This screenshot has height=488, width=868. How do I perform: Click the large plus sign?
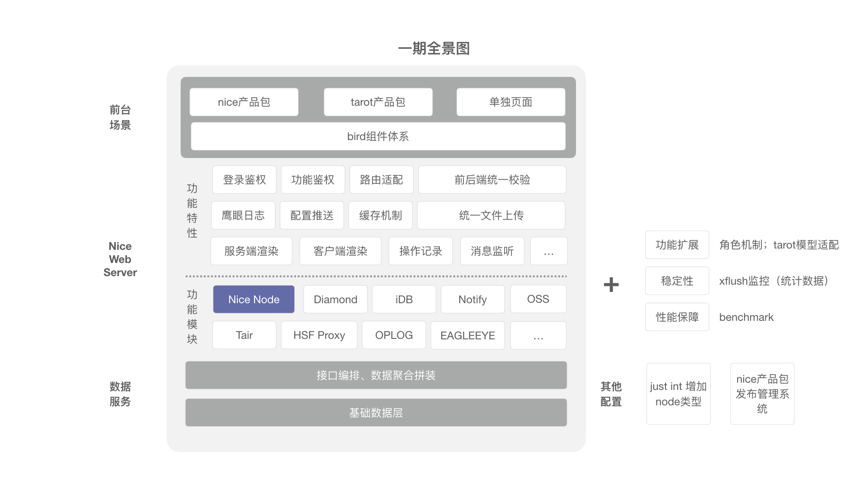pos(611,284)
